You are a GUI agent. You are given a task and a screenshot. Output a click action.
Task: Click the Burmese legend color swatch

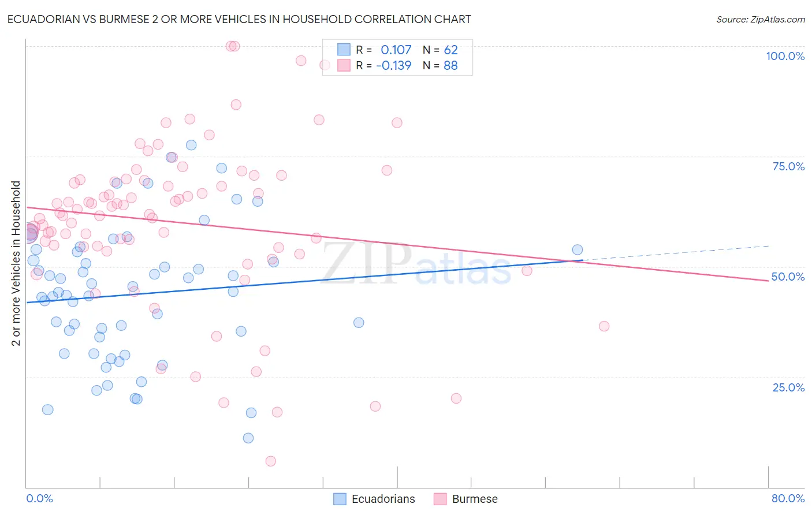coord(441,499)
